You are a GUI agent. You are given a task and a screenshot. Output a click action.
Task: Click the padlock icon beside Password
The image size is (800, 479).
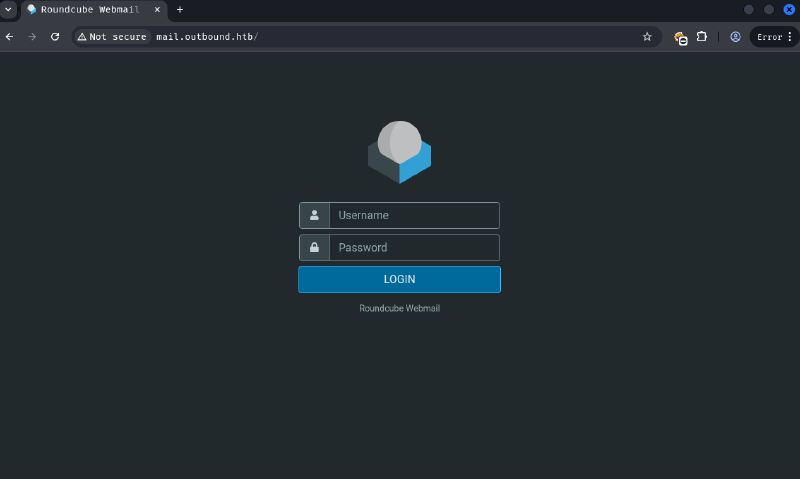[x=314, y=248]
